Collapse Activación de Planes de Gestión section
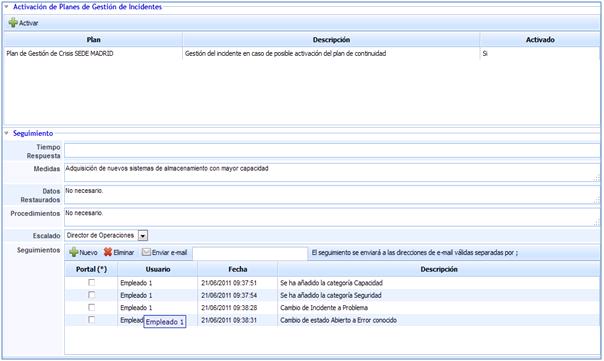 pyautogui.click(x=6, y=7)
